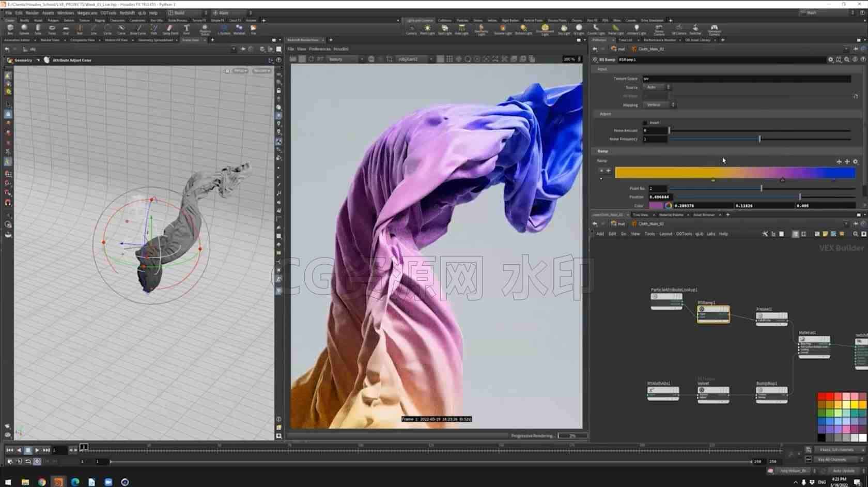This screenshot has width=868, height=487.
Task: Select the Sphere shelf tool
Action: coord(24,29)
